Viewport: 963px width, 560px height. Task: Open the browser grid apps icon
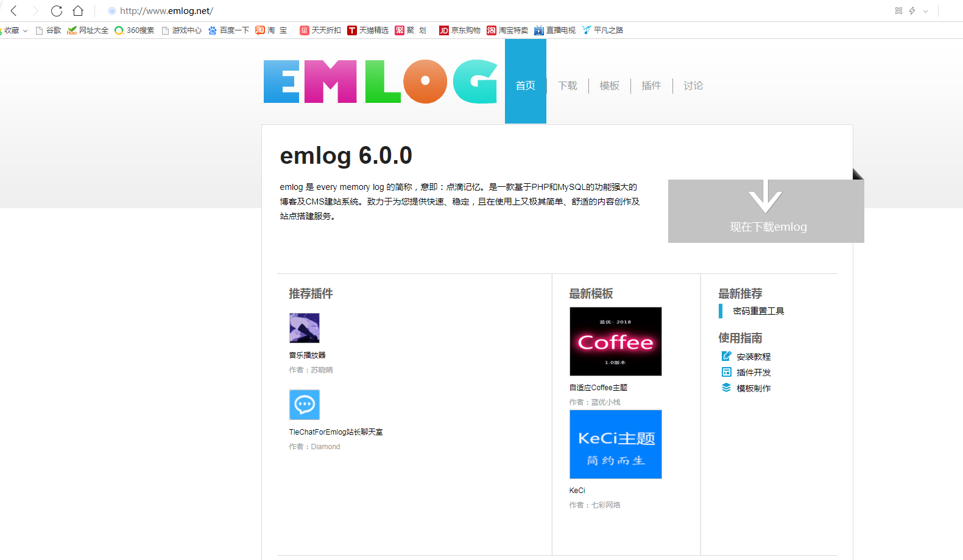point(898,11)
